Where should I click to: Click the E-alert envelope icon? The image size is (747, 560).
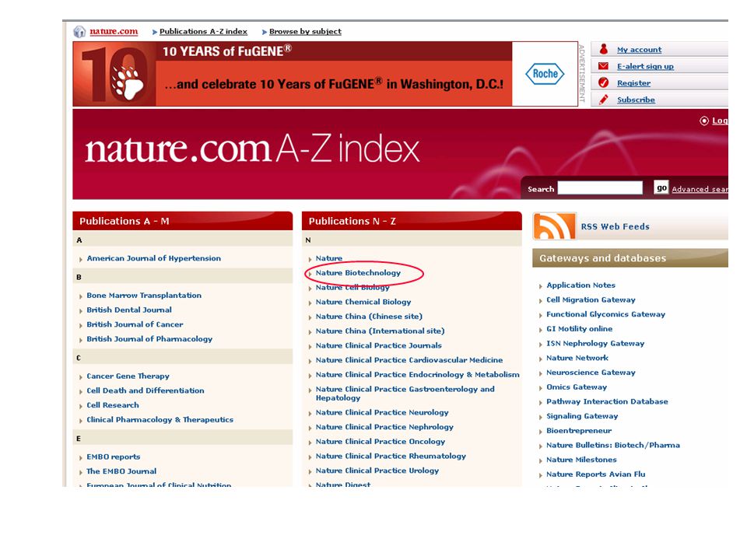pyautogui.click(x=604, y=65)
